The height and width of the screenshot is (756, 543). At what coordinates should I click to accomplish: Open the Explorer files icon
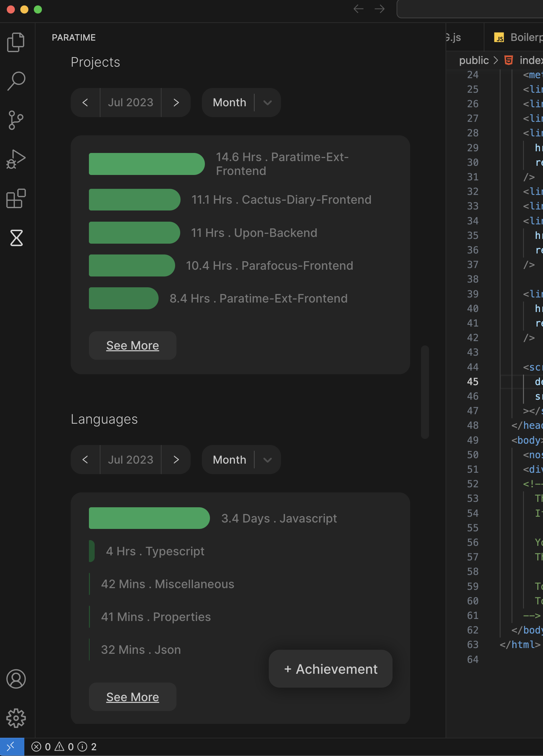click(x=16, y=42)
